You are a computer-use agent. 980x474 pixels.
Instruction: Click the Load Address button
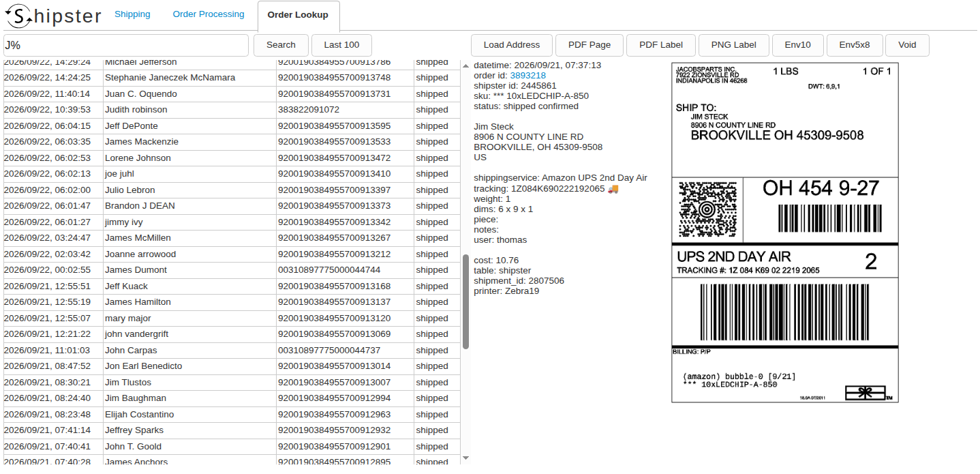click(x=512, y=45)
